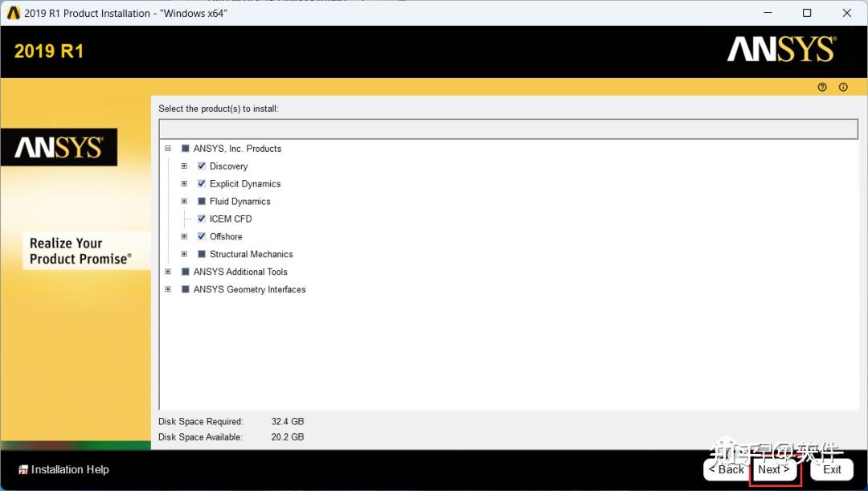Image resolution: width=868 pixels, height=491 pixels.
Task: Click the Installation Help PDF icon
Action: pyautogui.click(x=23, y=470)
